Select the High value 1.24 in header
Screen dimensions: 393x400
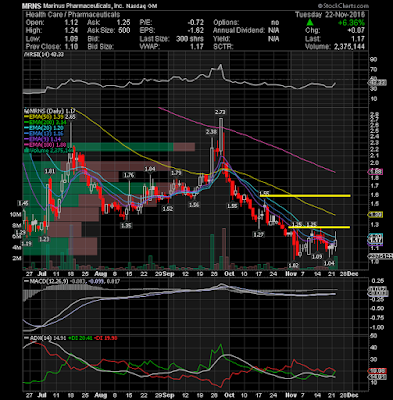71,31
